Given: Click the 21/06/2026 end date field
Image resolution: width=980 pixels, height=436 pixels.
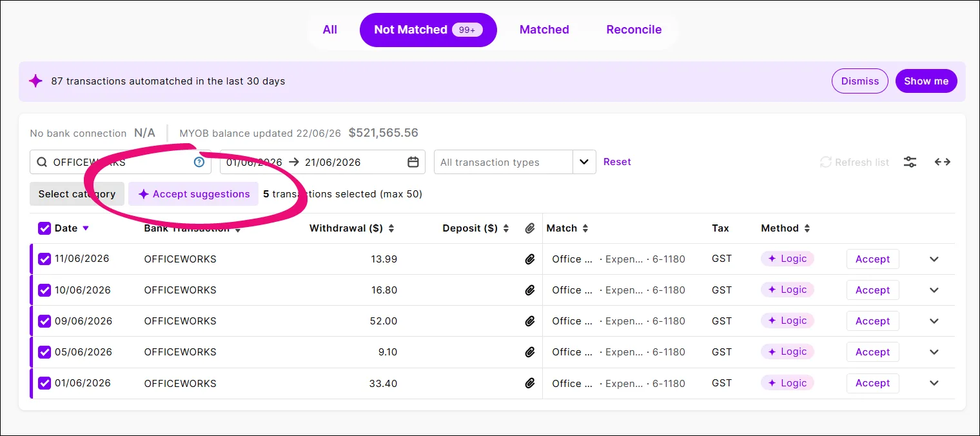Looking at the screenshot, I should [x=333, y=163].
